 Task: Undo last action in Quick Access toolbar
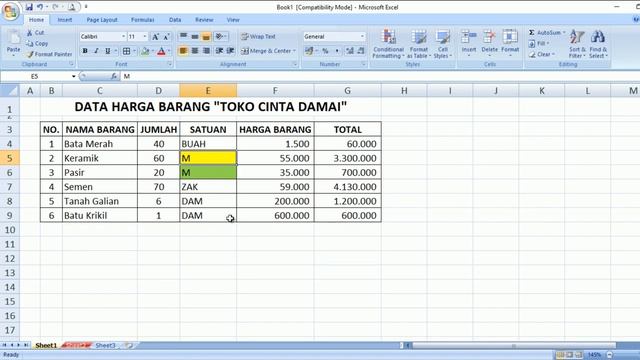click(40, 7)
